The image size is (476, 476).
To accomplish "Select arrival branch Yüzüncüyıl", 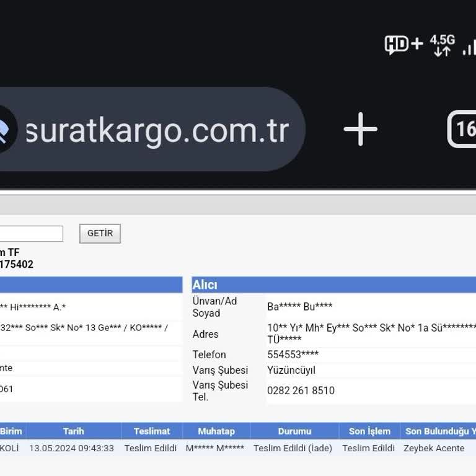I will tap(291, 370).
